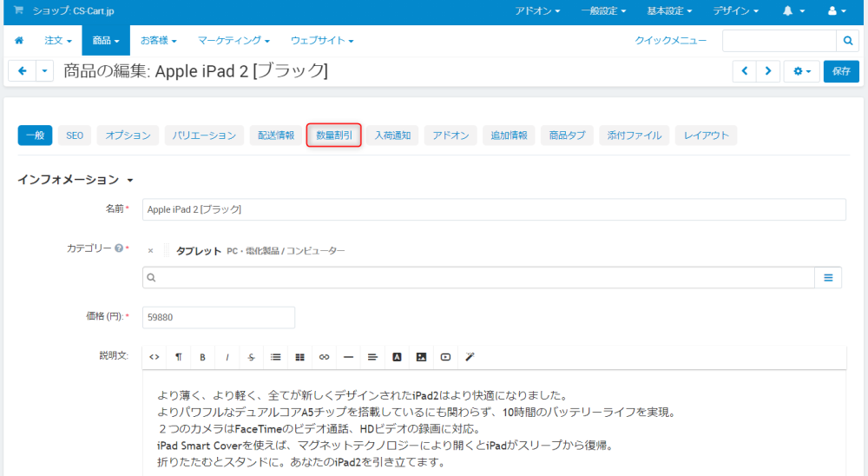The height and width of the screenshot is (476, 868).
Task: Insert a table in the editor
Action: [300, 357]
